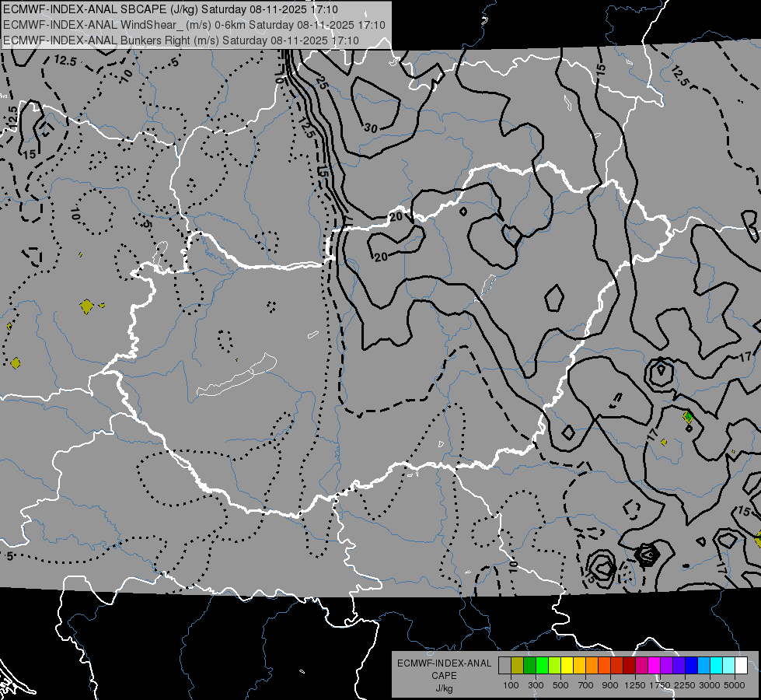Select the white legend swatch
The width and height of the screenshot is (761, 700).
(x=742, y=666)
